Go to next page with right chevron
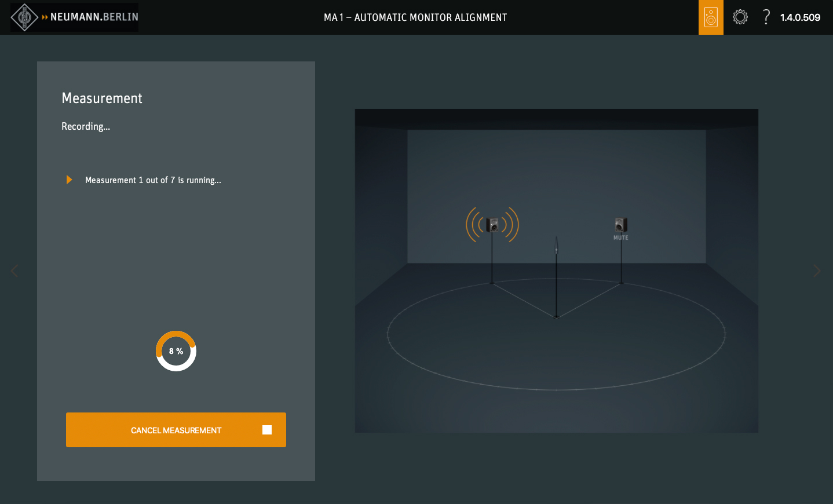The image size is (833, 504). coord(817,271)
